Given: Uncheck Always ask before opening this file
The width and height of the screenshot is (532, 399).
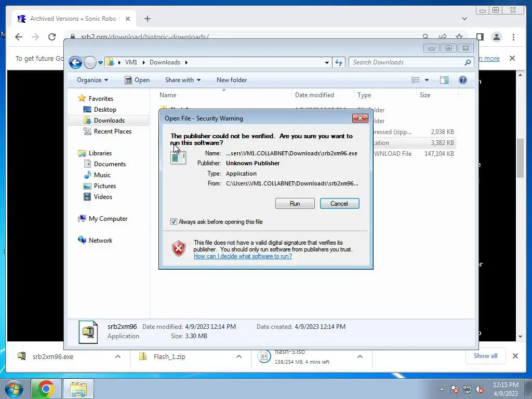Looking at the screenshot, I should (x=174, y=222).
